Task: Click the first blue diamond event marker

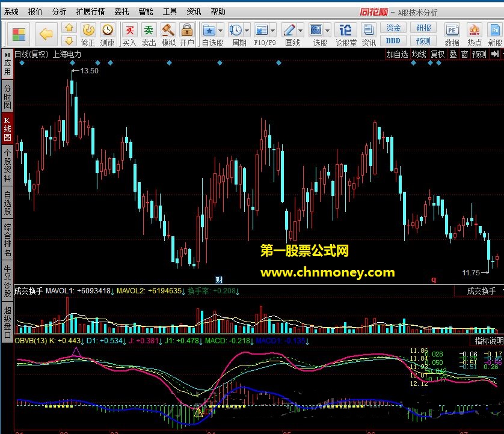Action: (22, 63)
